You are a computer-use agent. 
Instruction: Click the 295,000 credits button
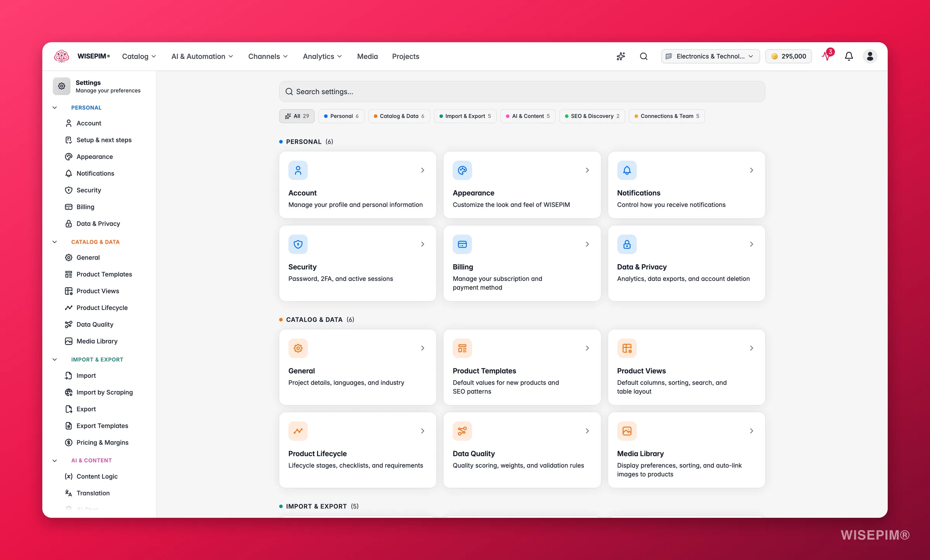click(x=788, y=56)
